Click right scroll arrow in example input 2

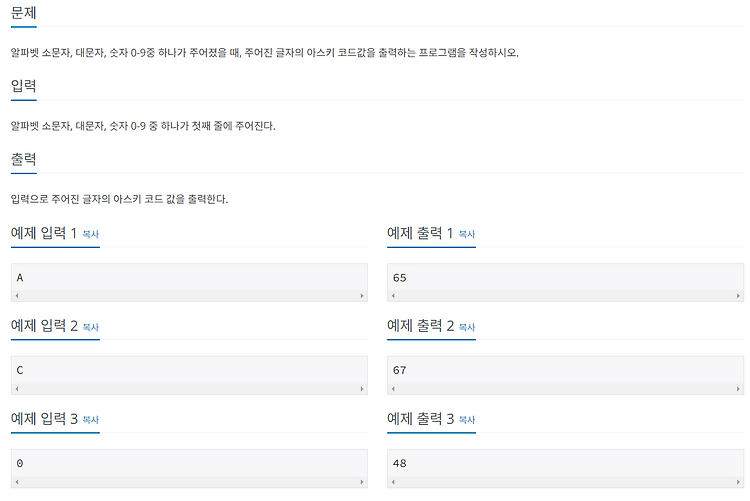coord(362,389)
